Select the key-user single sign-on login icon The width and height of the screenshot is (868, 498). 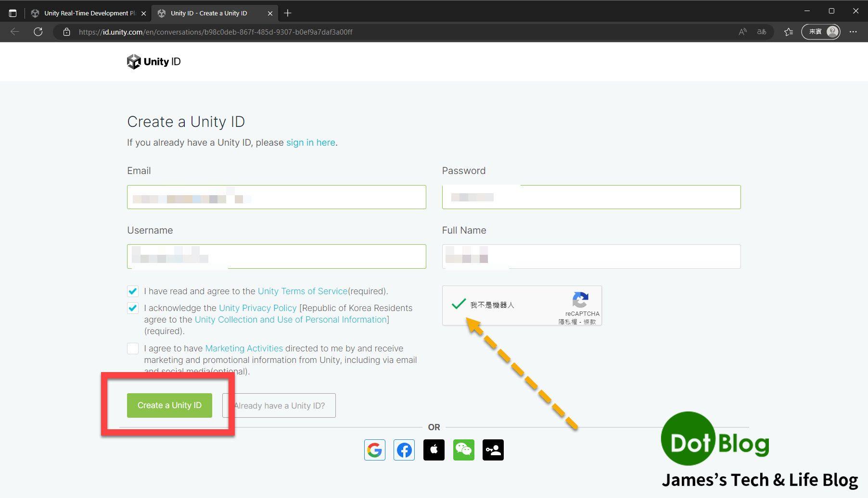(493, 450)
